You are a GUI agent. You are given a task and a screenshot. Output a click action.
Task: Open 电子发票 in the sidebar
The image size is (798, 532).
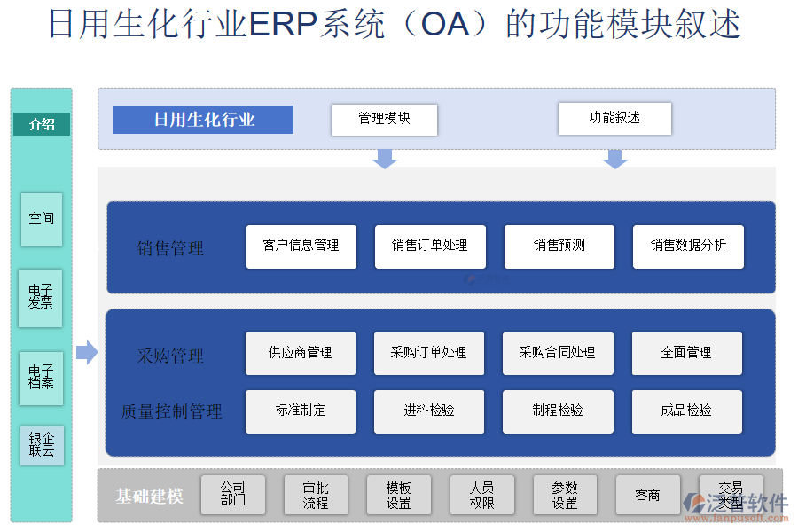pos(42,297)
